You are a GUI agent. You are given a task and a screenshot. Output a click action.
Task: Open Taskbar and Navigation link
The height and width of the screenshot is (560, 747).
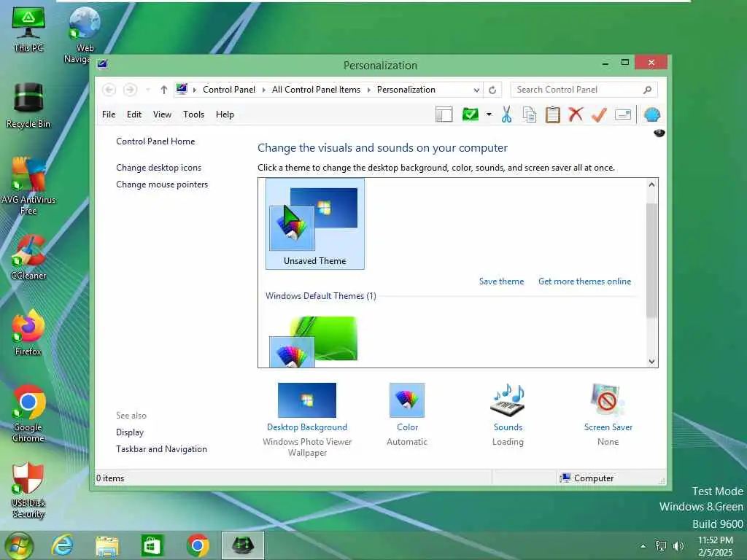pyautogui.click(x=161, y=449)
